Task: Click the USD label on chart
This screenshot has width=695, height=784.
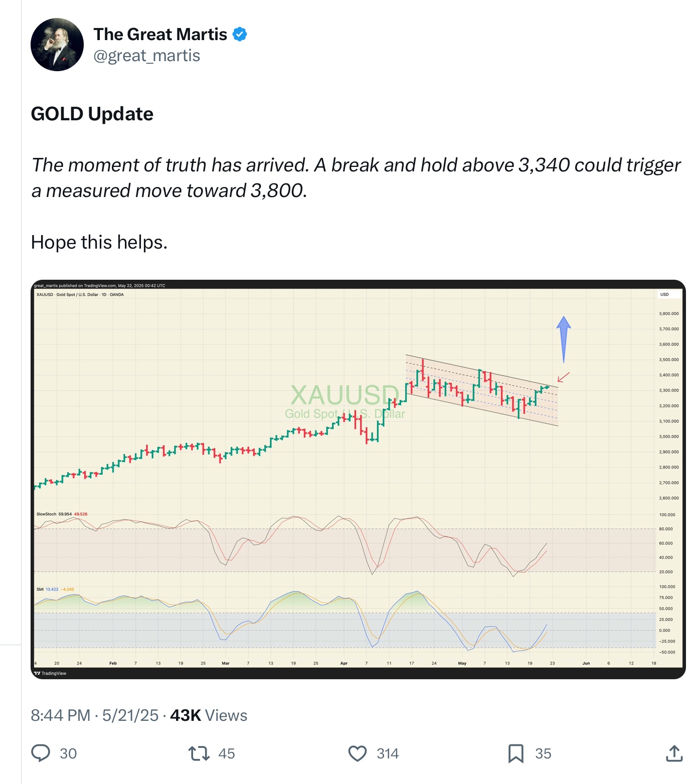Action: (x=664, y=294)
